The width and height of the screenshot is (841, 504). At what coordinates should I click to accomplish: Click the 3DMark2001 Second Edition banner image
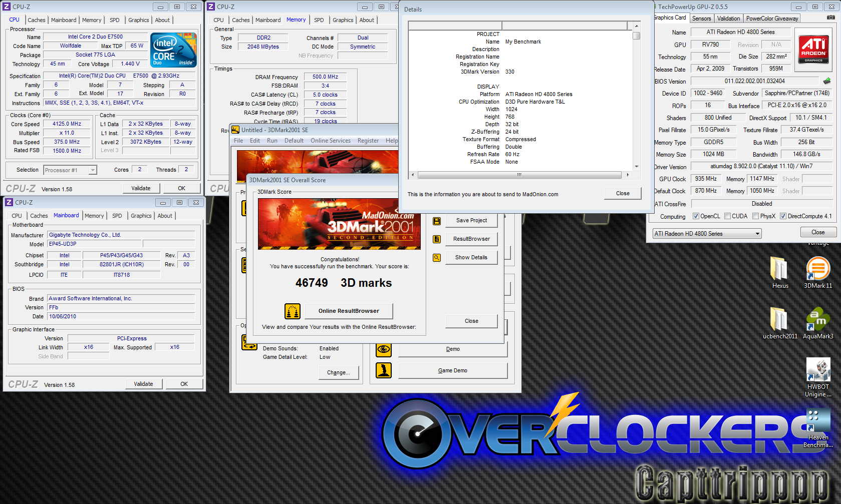(x=339, y=224)
